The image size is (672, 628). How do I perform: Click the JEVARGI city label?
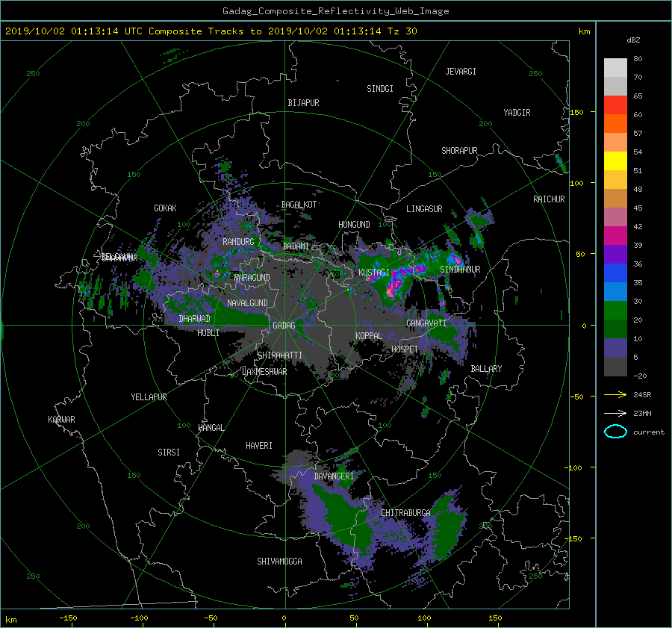pos(461,72)
